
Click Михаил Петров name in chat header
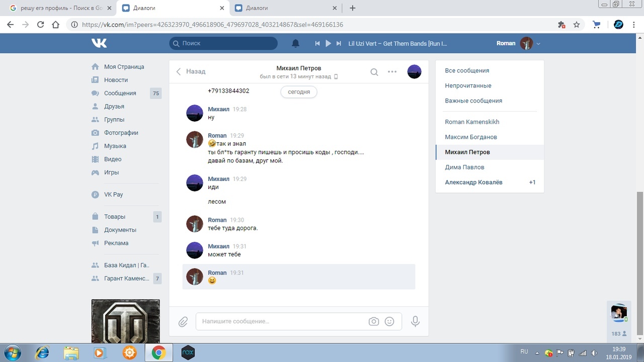click(x=298, y=68)
